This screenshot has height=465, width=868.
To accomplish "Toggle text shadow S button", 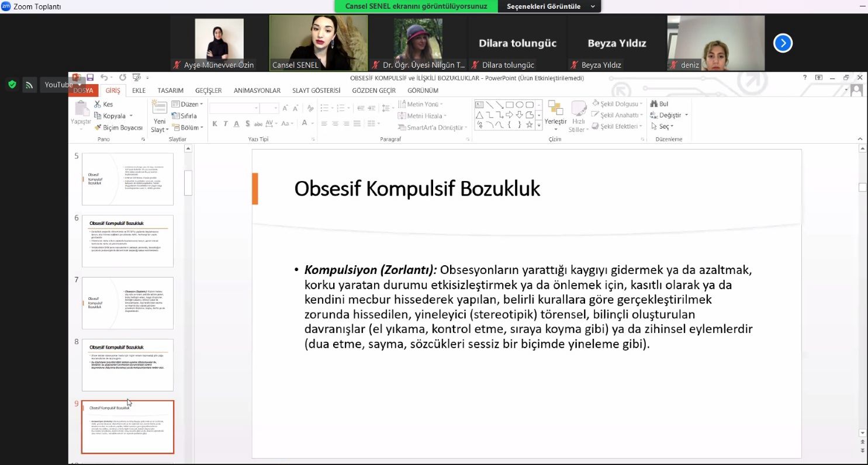I will pos(248,124).
